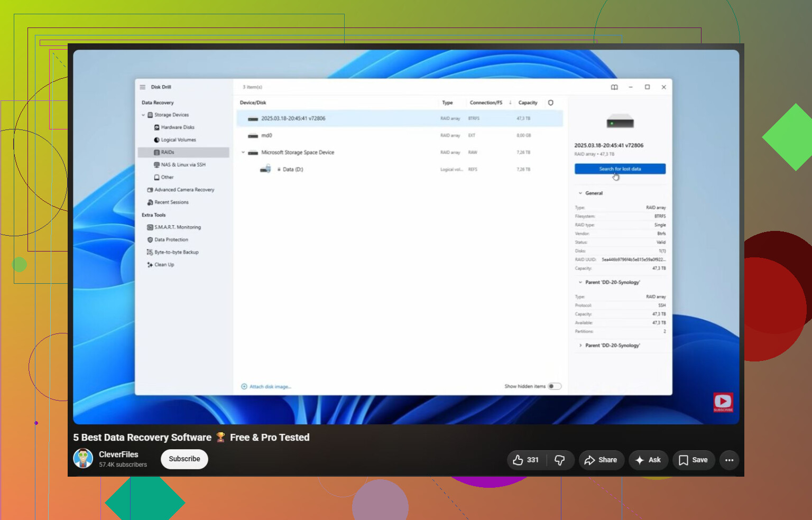Like the video with 331 likes
The image size is (812, 520).
click(527, 460)
